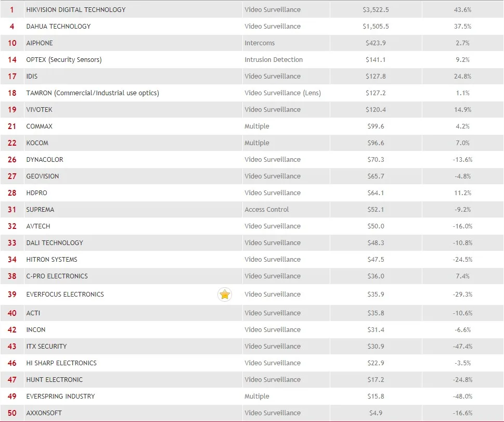Click Intercoms product category for AIPHONE
The height and width of the screenshot is (422, 504).
click(x=260, y=43)
